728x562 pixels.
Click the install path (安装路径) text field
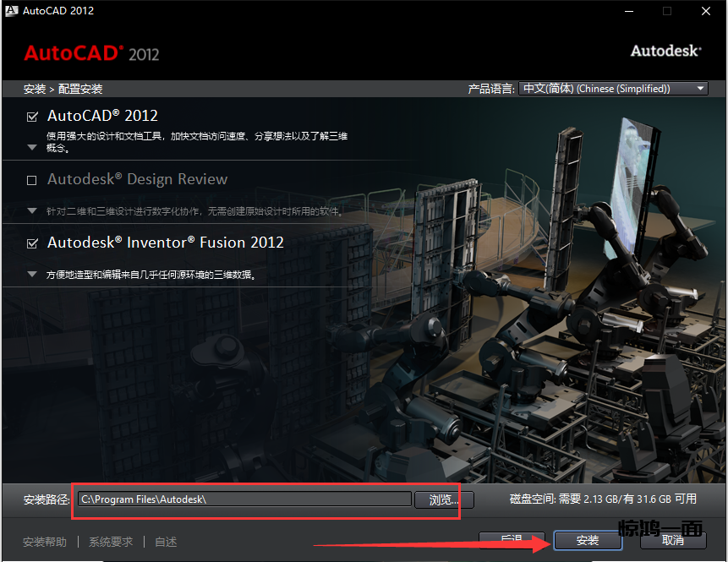(x=244, y=499)
